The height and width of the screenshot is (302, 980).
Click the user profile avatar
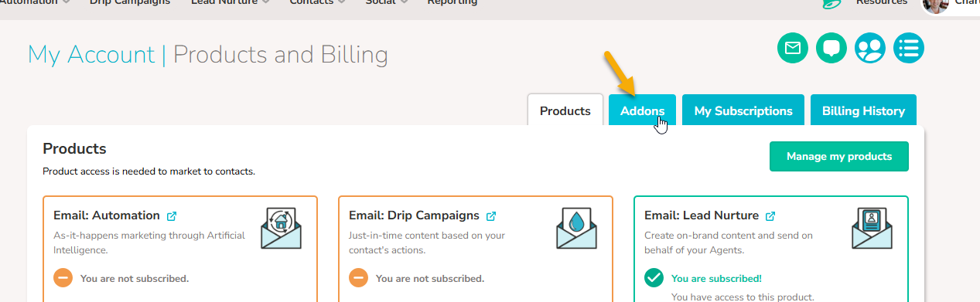pos(935,4)
